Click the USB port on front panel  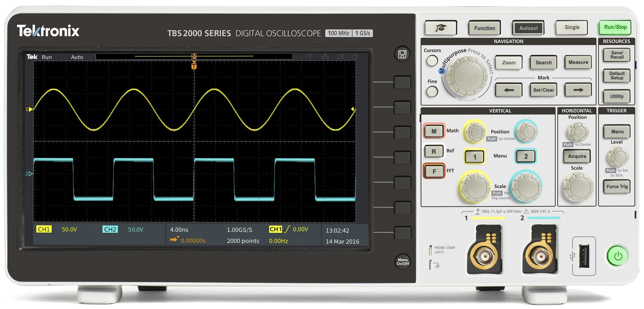click(x=584, y=256)
